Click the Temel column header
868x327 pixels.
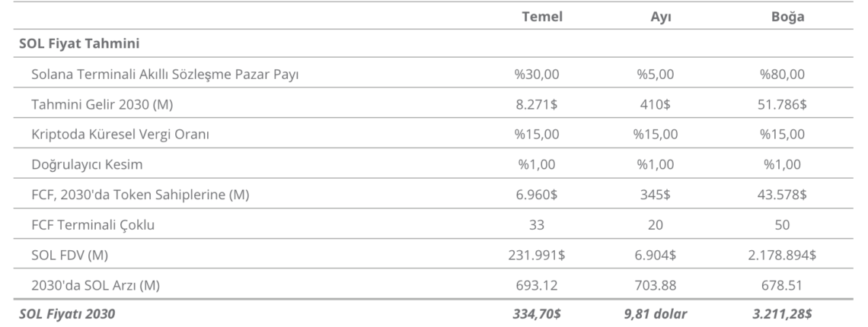(542, 17)
